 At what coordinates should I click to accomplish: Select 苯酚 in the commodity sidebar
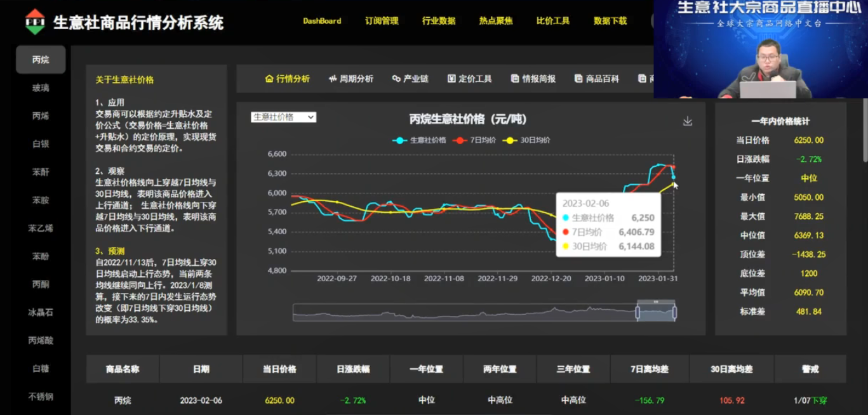[41, 256]
